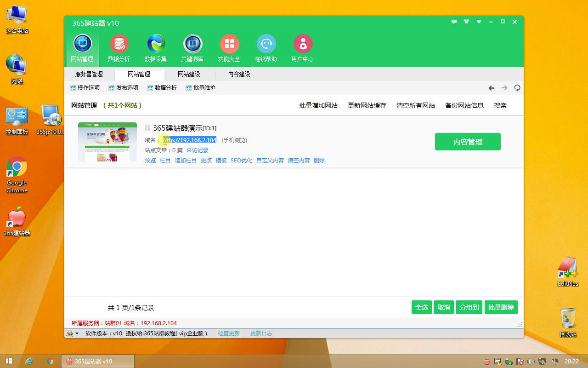
Task: Open 数据分析 main toolbar icon
Action: (119, 48)
